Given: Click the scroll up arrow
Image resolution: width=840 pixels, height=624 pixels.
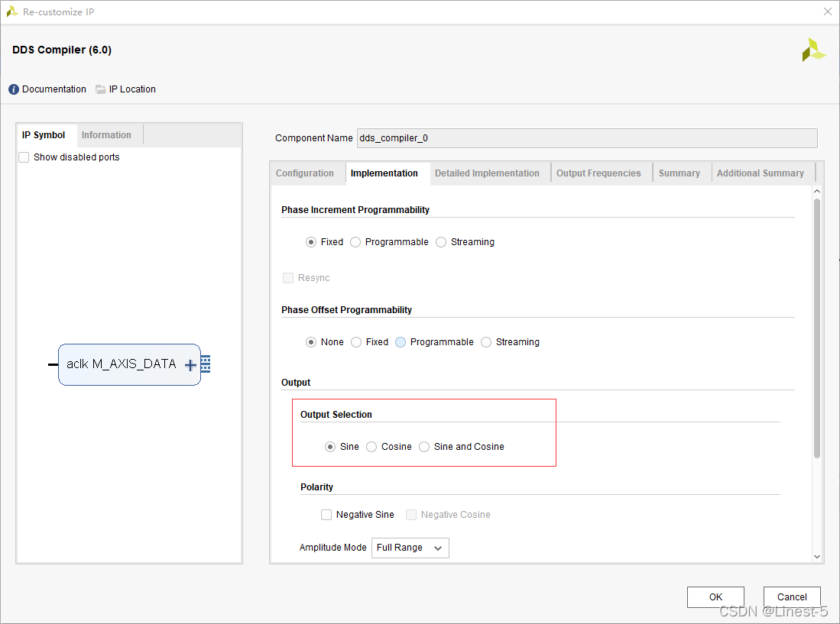Looking at the screenshot, I should click(817, 191).
